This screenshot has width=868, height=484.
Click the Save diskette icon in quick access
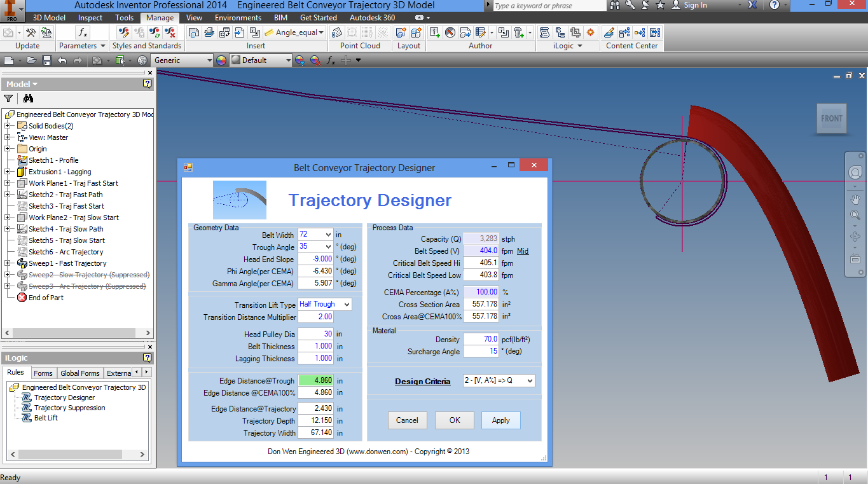(x=46, y=60)
